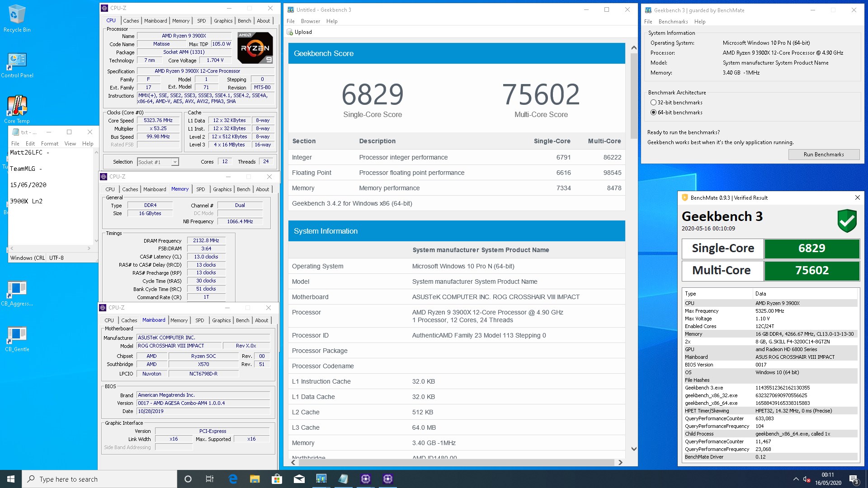The width and height of the screenshot is (868, 488).
Task: Open Cortana from the taskbar
Action: click(188, 479)
